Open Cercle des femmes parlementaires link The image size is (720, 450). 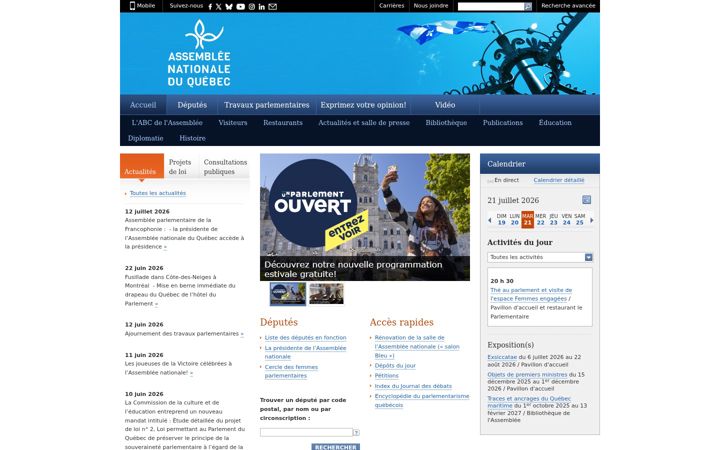pyautogui.click(x=291, y=371)
